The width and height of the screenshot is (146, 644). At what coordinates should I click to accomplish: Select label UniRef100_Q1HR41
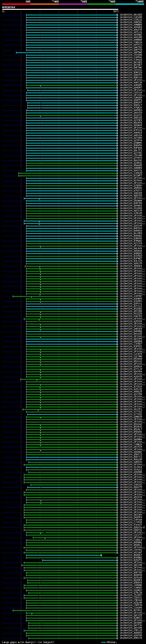click(x=131, y=163)
